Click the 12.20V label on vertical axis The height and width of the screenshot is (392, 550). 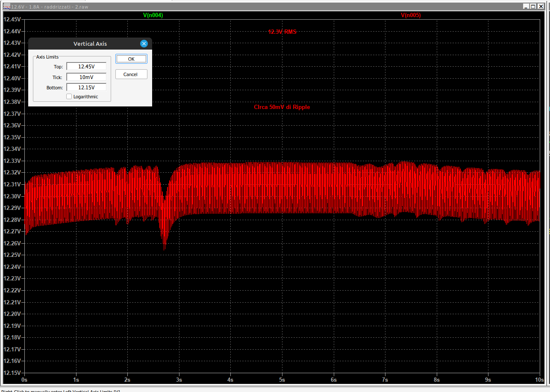(12, 314)
